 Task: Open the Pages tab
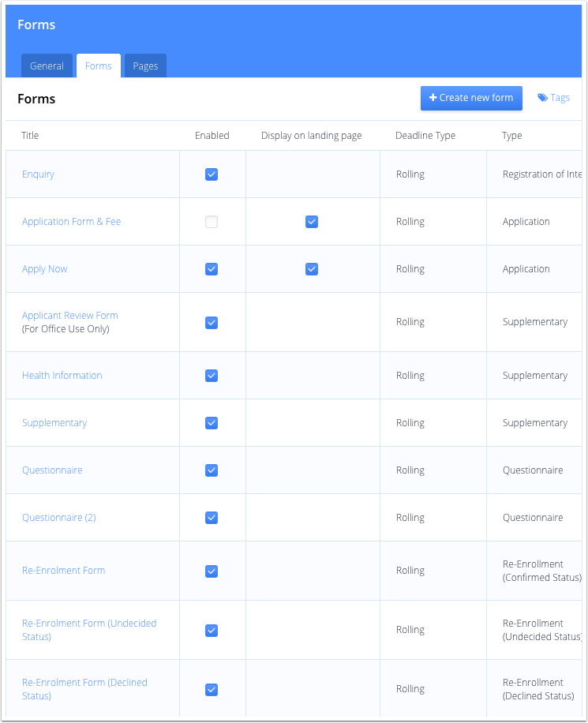click(145, 66)
